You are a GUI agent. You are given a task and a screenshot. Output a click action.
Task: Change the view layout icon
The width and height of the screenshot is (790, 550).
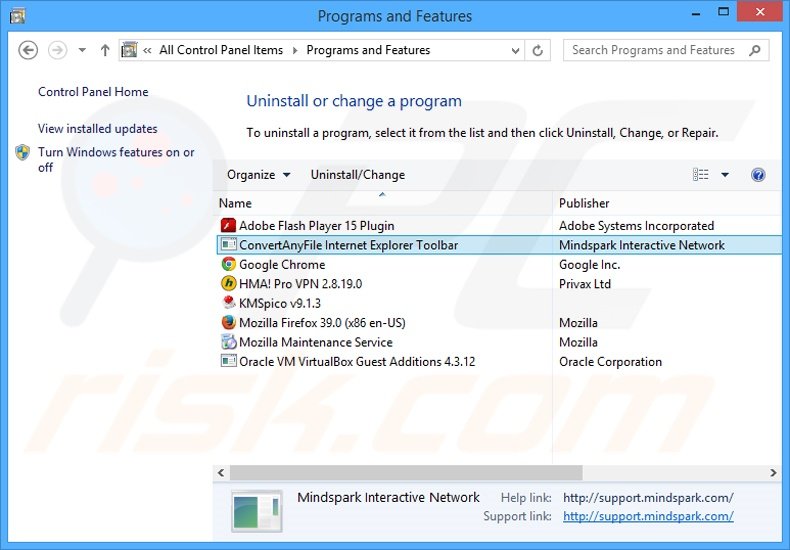point(700,175)
